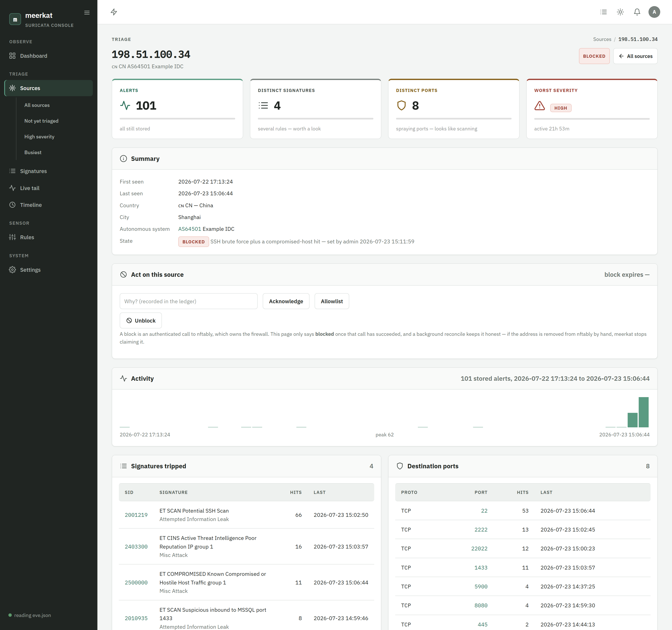Click the alerts count 101
The width and height of the screenshot is (672, 630).
pyautogui.click(x=146, y=105)
